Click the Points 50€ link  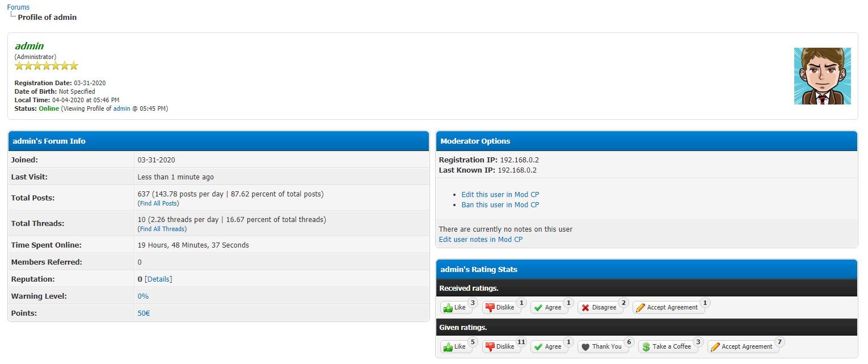144,313
